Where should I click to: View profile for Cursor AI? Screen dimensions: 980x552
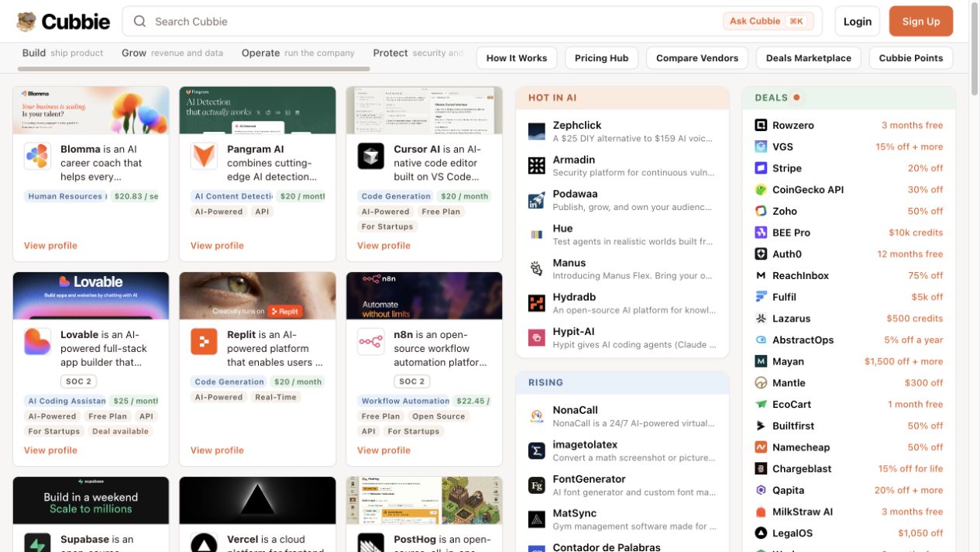click(383, 246)
